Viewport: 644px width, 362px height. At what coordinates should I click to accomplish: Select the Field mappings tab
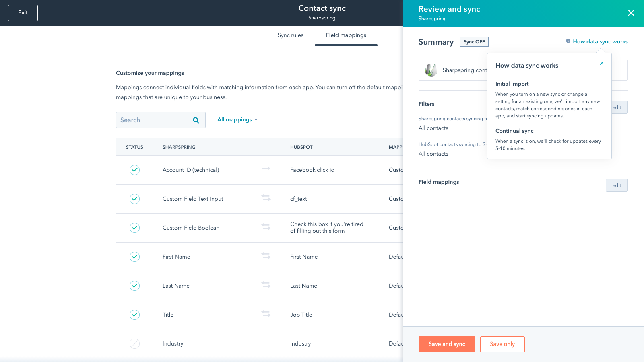[x=346, y=35]
